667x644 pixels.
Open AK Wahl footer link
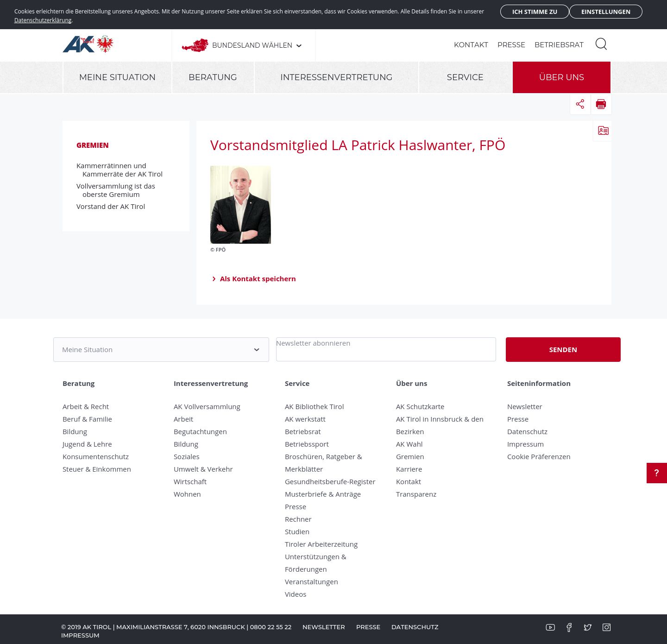coord(409,444)
